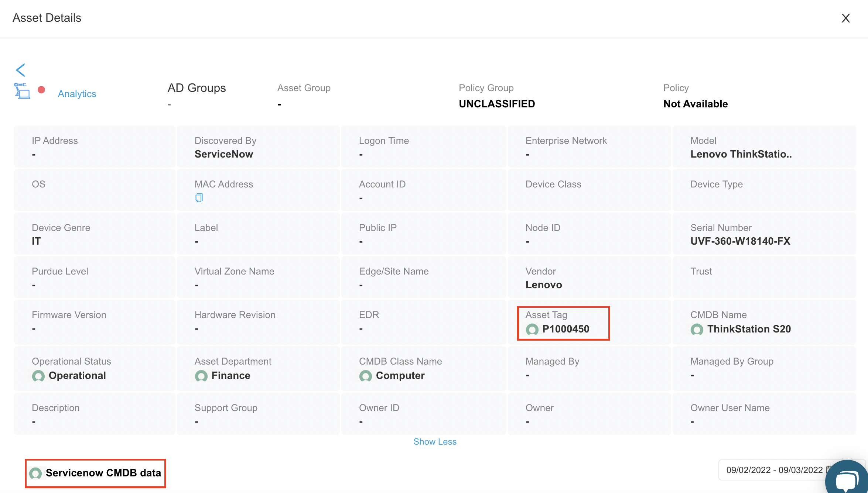Image resolution: width=868 pixels, height=493 pixels.
Task: Click the CMDB name ThinkStation S20
Action: click(x=749, y=329)
